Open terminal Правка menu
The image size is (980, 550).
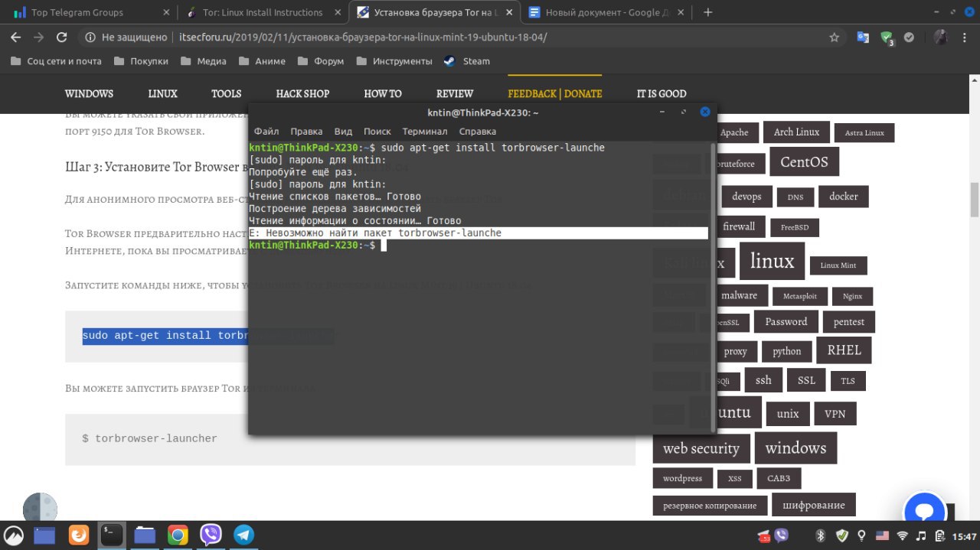click(306, 132)
